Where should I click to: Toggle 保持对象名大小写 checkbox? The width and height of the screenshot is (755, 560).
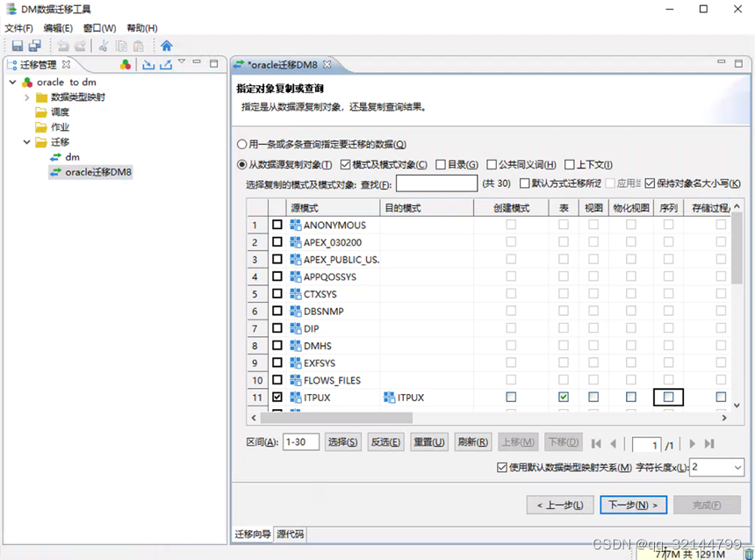(650, 183)
